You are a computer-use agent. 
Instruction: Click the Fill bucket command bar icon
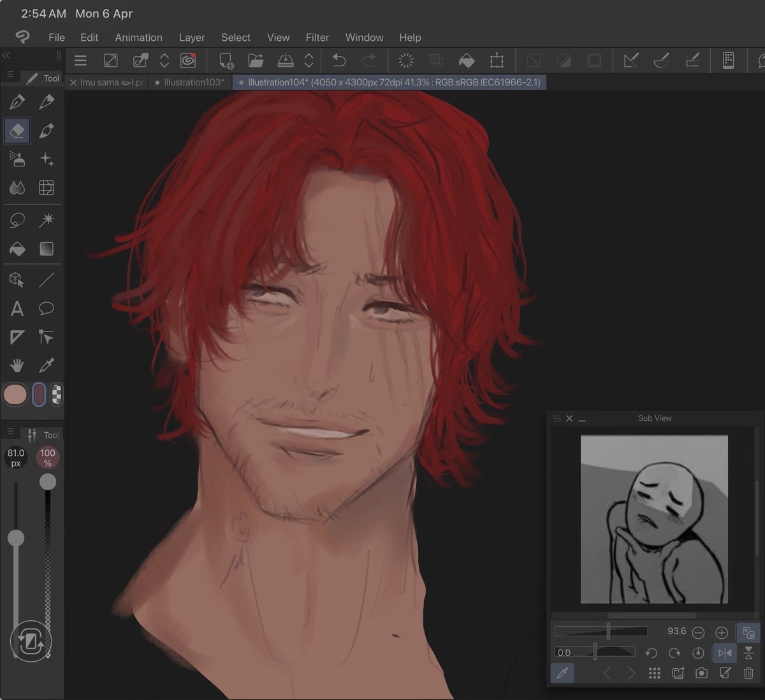467,61
